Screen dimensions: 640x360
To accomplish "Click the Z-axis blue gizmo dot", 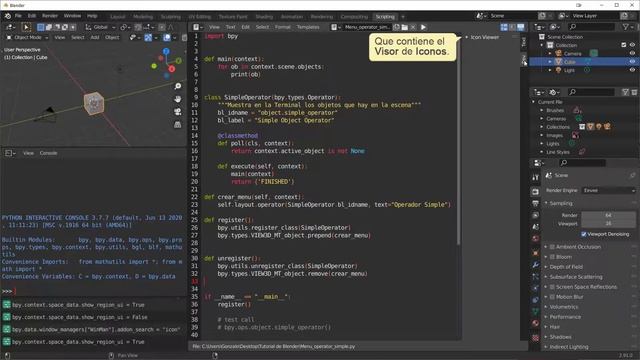I will (x=166, y=51).
